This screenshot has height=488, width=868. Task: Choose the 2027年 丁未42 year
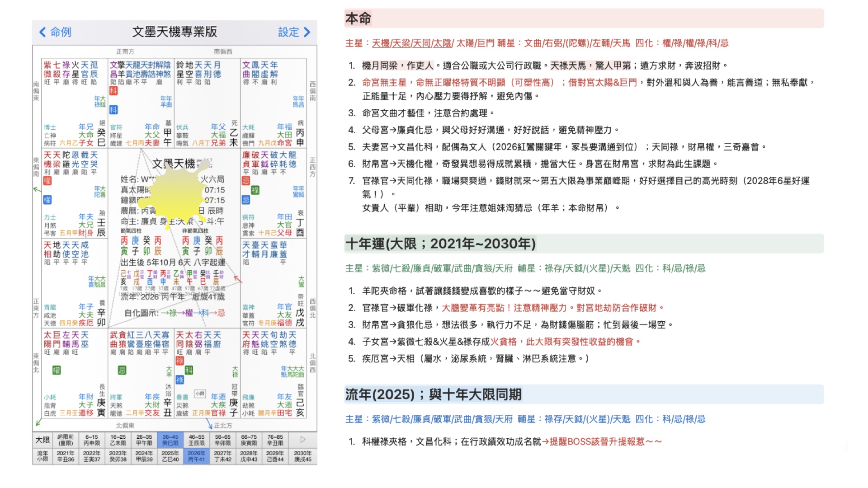click(x=223, y=456)
